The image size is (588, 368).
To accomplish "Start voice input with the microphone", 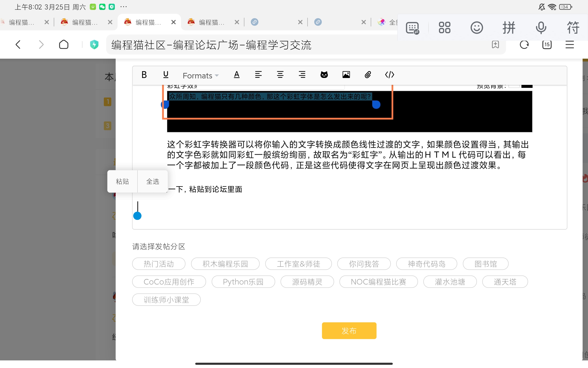I will (x=541, y=28).
